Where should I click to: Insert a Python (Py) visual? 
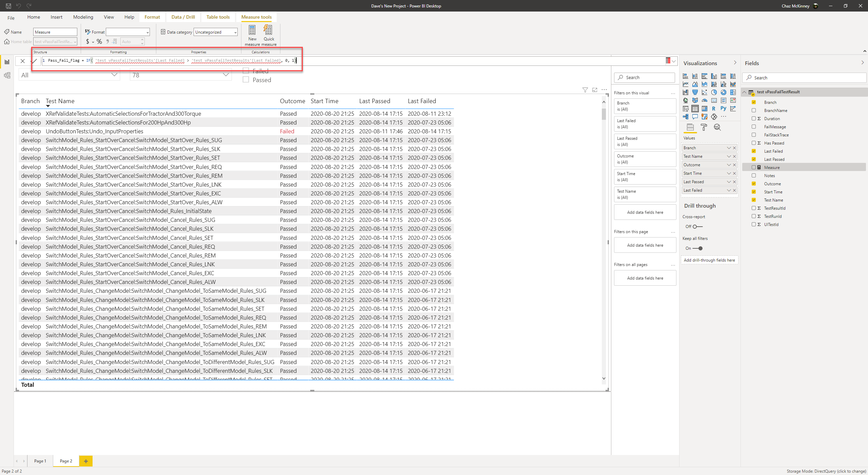pyautogui.click(x=724, y=109)
